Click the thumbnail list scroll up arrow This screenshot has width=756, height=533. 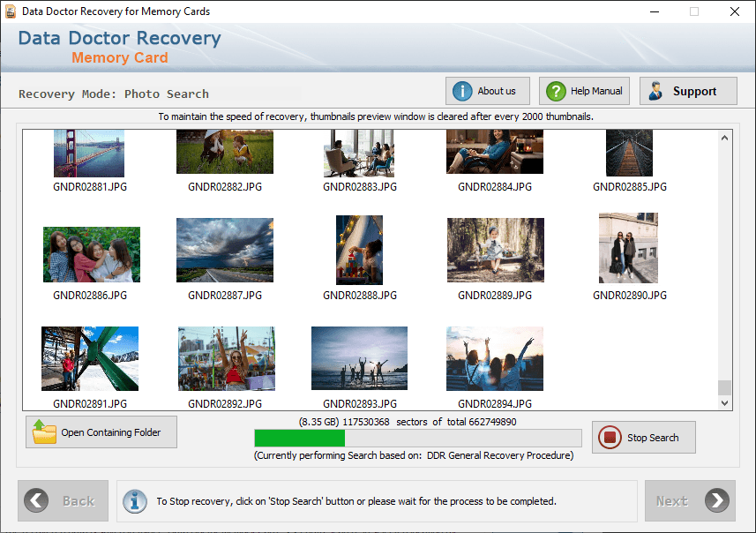pyautogui.click(x=724, y=138)
